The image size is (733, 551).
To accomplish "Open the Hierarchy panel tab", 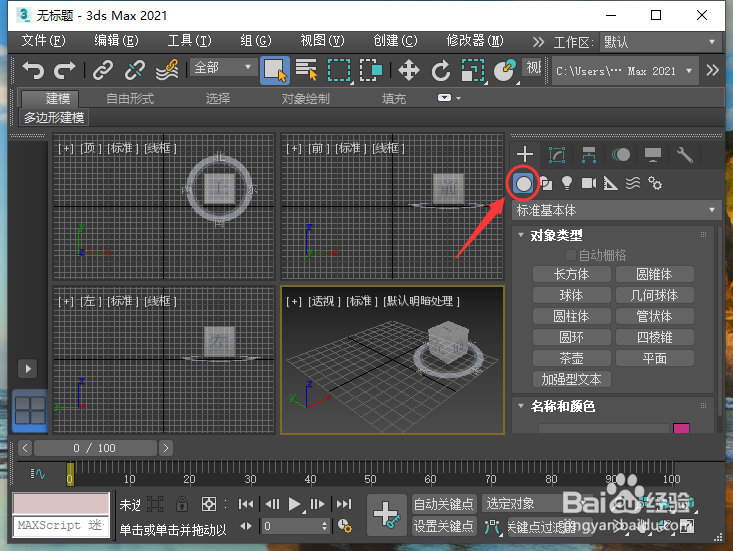I will 589,155.
